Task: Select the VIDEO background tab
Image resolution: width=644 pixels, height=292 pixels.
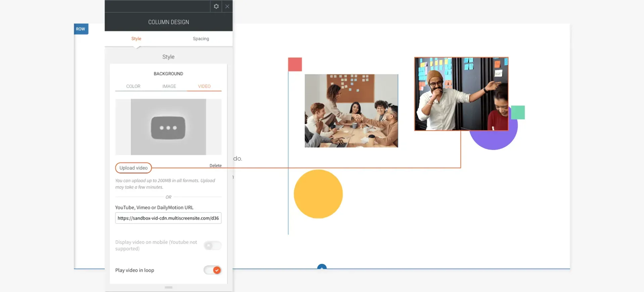Action: (x=204, y=86)
